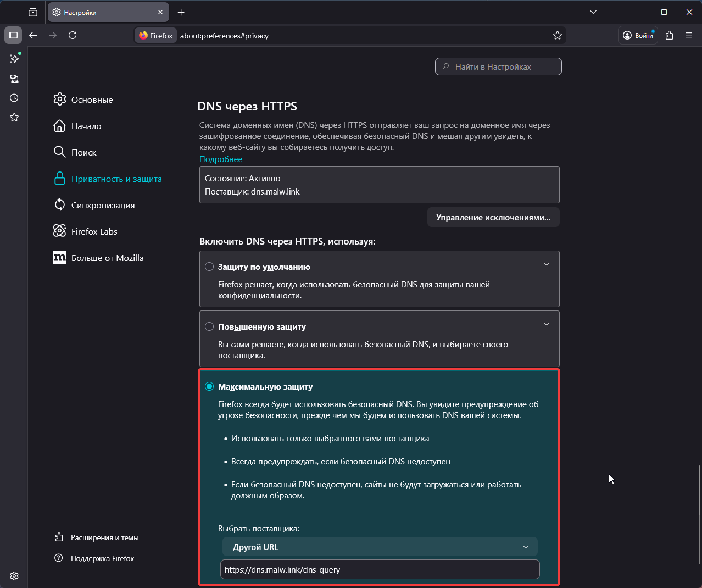Viewport: 702px width, 588px height.
Task: Expand the chevron on 'Повышенную защиту'
Action: 547,324
